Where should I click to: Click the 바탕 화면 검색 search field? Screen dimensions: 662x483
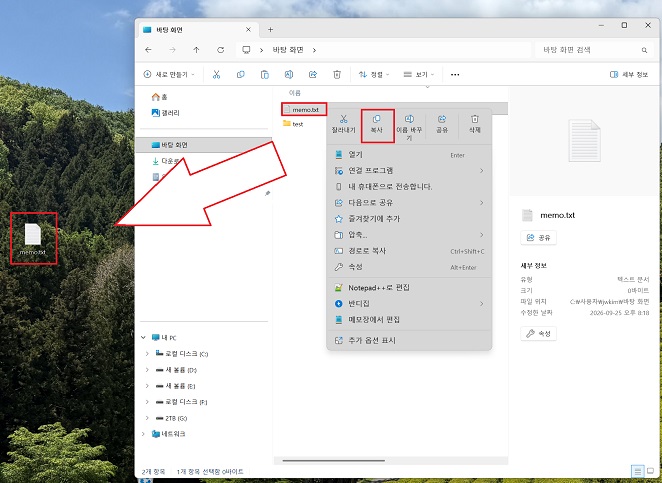[x=593, y=50]
